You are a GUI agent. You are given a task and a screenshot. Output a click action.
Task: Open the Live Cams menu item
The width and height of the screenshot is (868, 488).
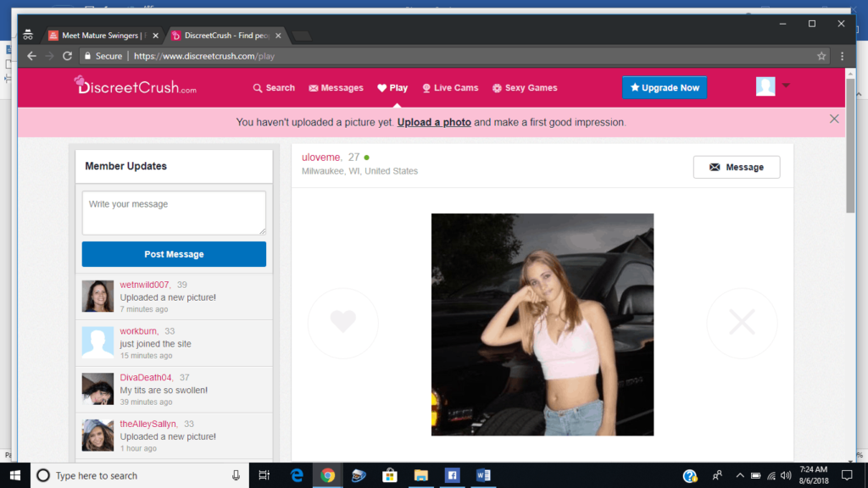450,88
